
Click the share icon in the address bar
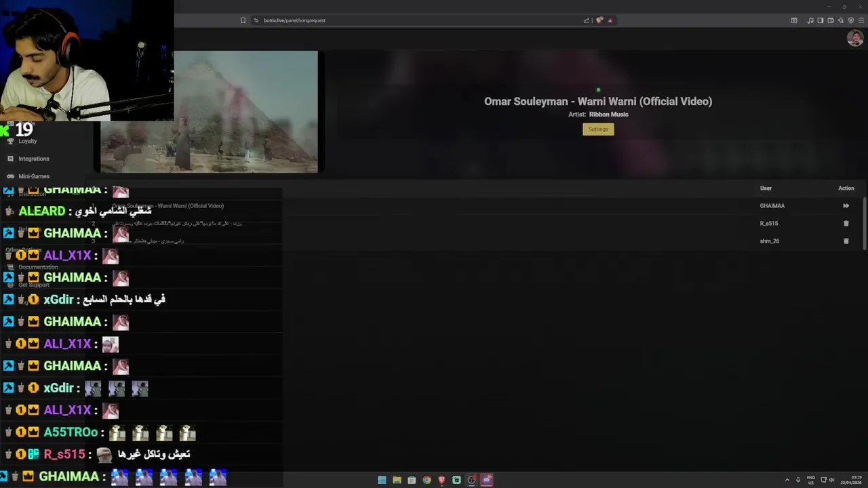pyautogui.click(x=587, y=20)
